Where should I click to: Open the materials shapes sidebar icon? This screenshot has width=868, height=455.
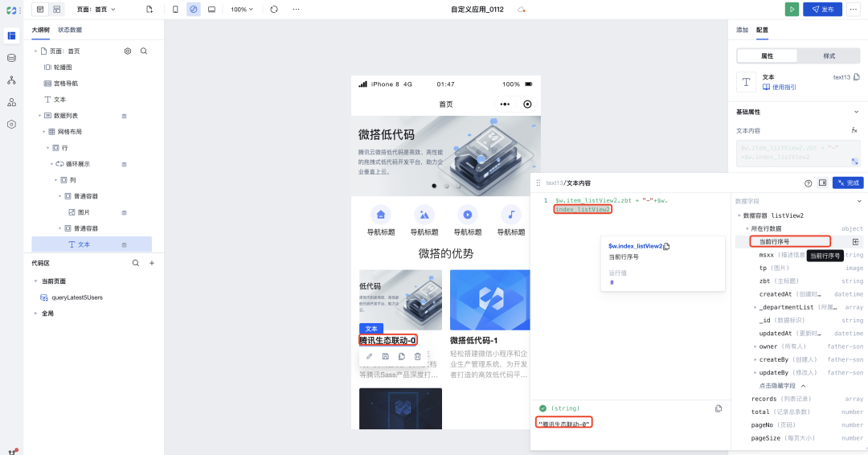(11, 102)
